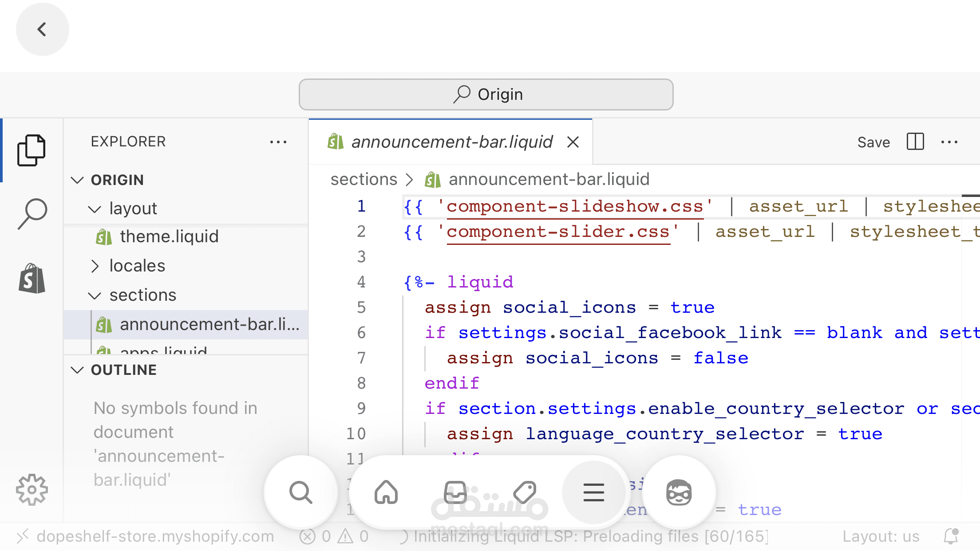Viewport: 980px width, 551px height.
Task: Open the Search view in activity bar
Action: coord(32,213)
